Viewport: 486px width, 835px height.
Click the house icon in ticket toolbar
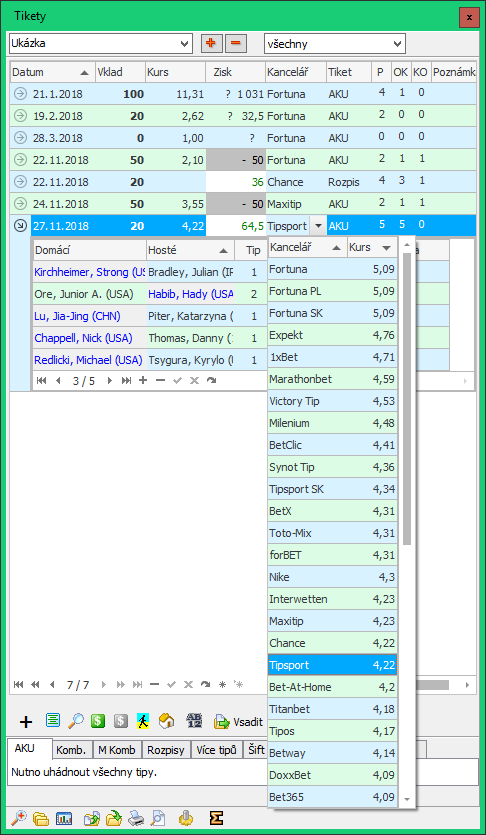[x=167, y=722]
